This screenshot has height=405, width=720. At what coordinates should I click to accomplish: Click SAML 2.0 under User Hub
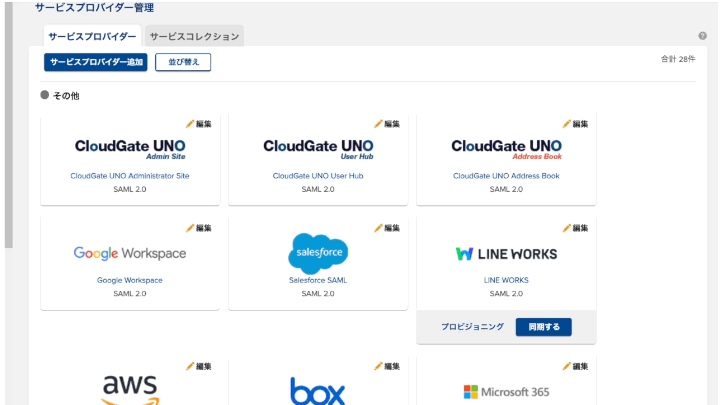click(x=318, y=189)
